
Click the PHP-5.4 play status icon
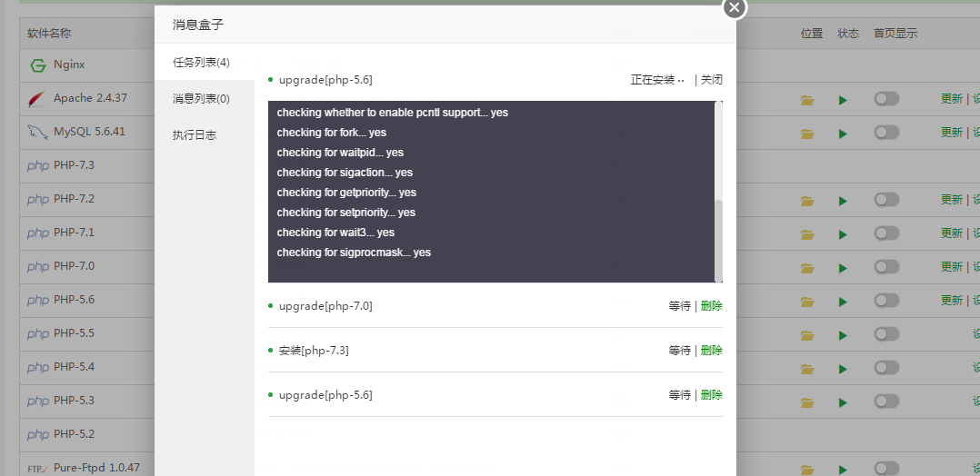click(x=843, y=369)
